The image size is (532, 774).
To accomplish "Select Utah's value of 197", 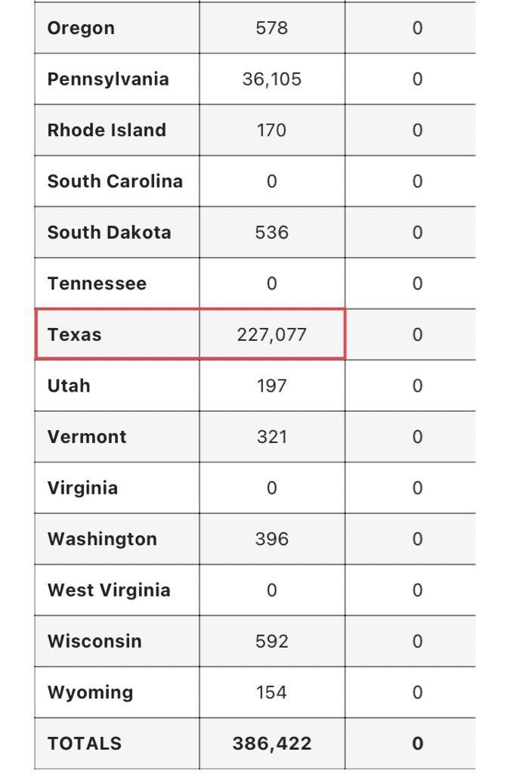I will coord(271,385).
